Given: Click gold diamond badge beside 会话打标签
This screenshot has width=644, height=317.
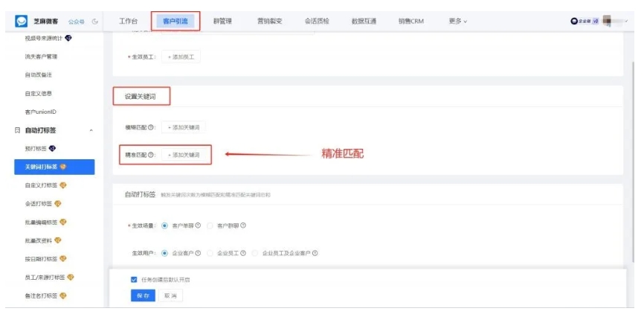Looking at the screenshot, I should 58,204.
